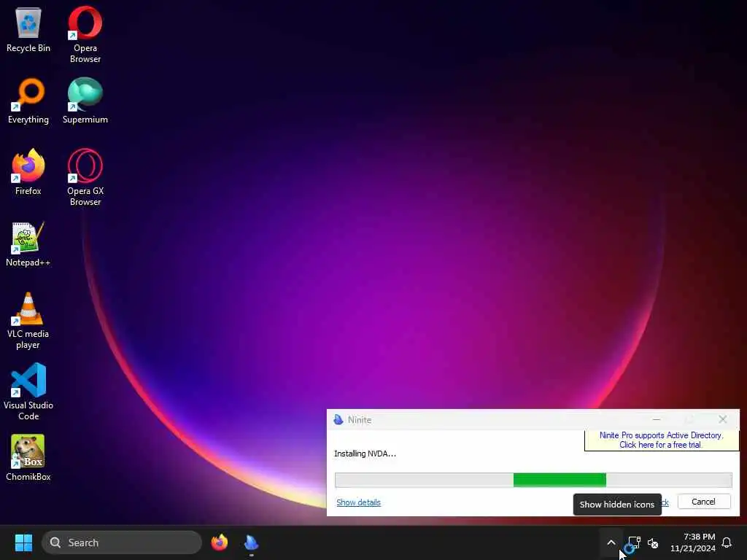Select the Visual Studio Code shortcut
The image size is (747, 560).
(28, 392)
